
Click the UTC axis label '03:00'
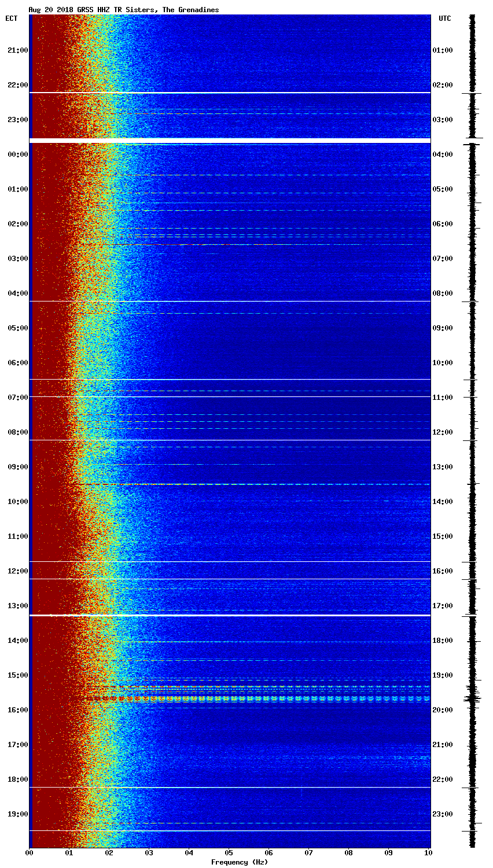point(443,120)
